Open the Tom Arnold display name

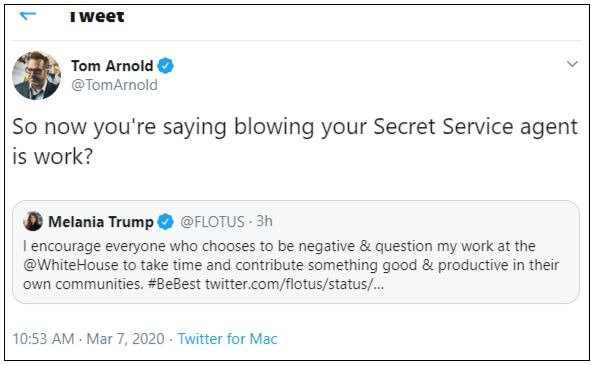pos(112,66)
